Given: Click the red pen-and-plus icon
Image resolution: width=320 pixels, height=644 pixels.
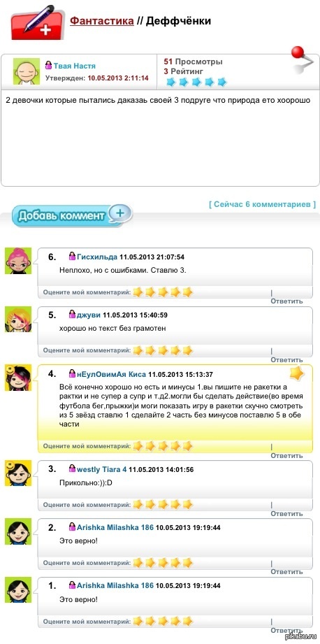Looking at the screenshot, I should tap(38, 22).
